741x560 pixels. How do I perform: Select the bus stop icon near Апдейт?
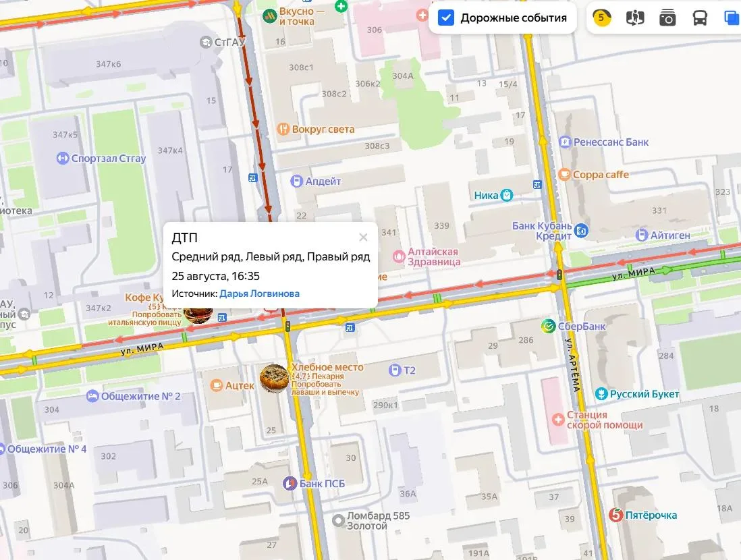pos(253,177)
